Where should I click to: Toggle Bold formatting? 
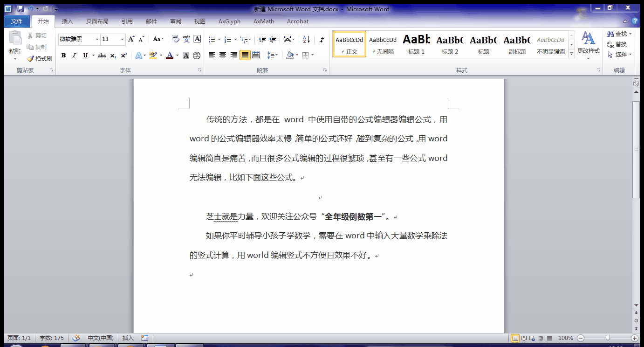(63, 56)
